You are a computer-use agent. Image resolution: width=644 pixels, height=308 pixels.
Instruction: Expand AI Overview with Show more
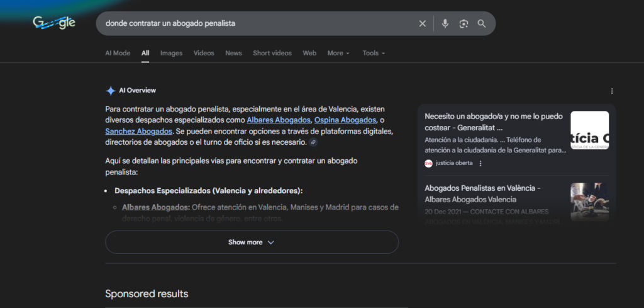click(x=252, y=242)
